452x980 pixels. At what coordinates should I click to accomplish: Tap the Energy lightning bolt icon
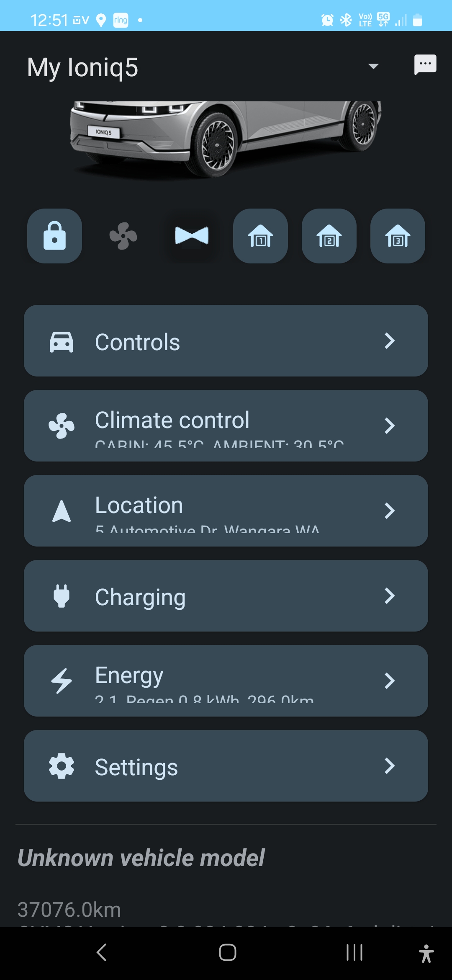[62, 681]
